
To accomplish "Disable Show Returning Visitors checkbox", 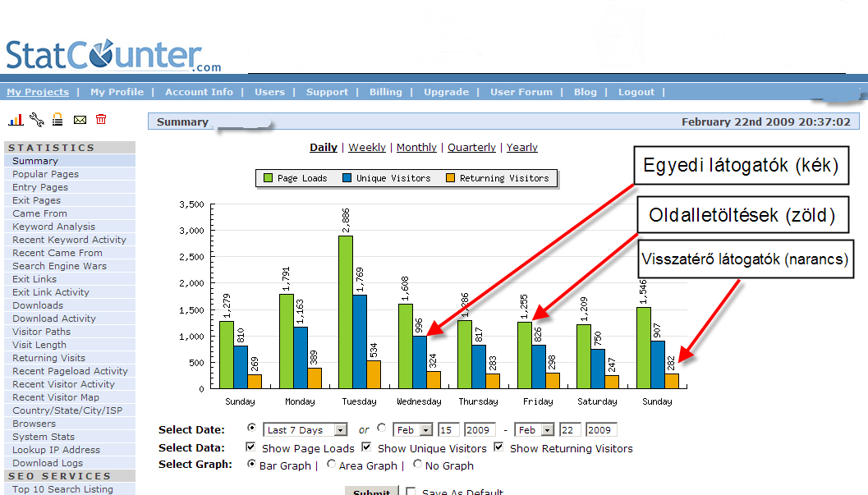I will (498, 447).
